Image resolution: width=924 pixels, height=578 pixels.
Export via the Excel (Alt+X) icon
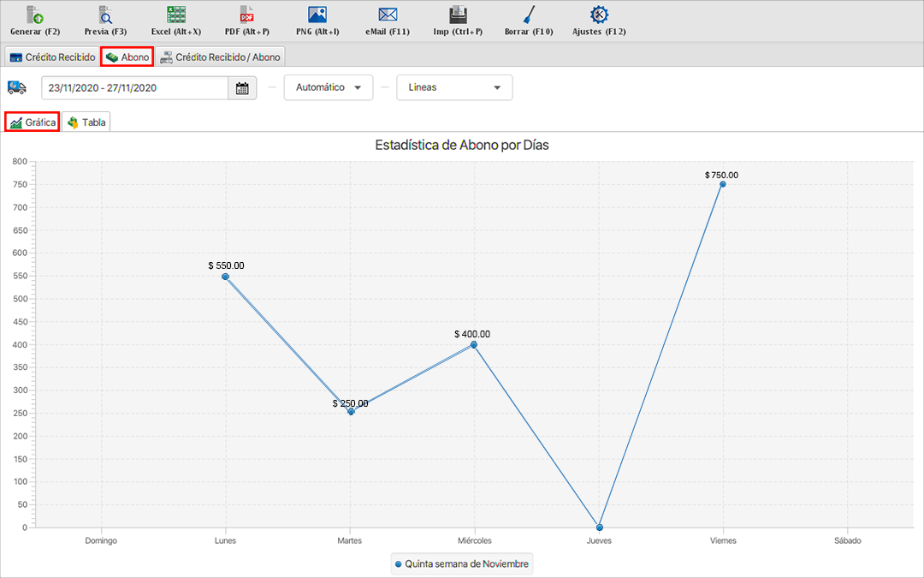(x=176, y=15)
